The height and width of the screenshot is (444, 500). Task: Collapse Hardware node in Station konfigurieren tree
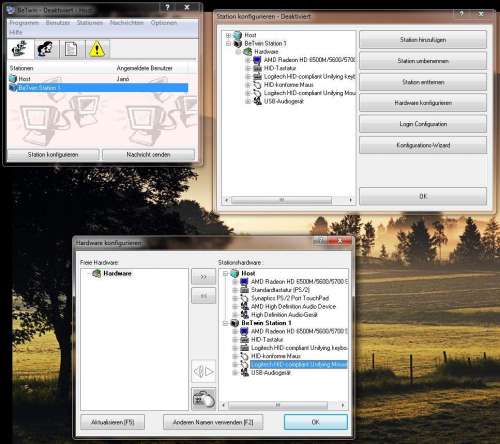(x=238, y=52)
